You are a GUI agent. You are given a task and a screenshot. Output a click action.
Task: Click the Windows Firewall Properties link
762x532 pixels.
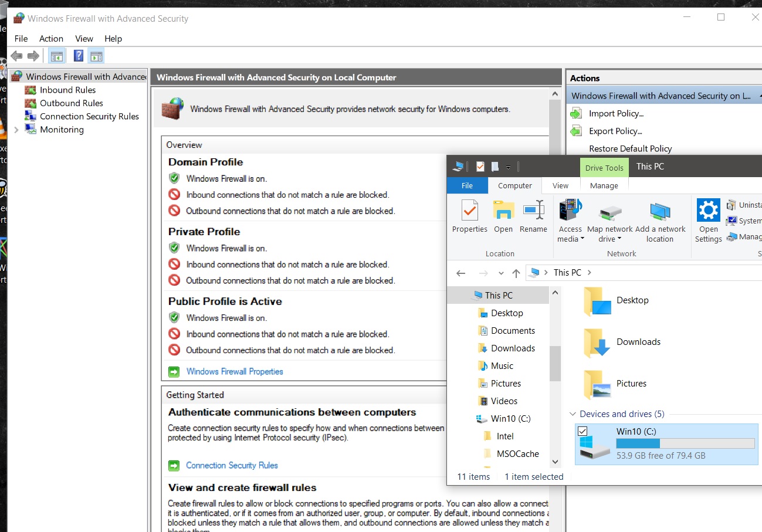coord(235,371)
